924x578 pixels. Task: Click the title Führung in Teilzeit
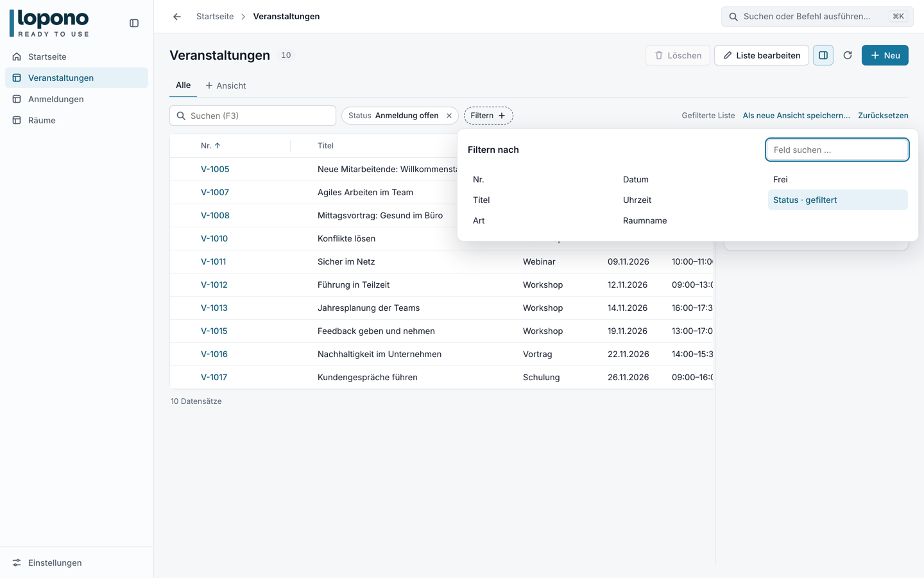(354, 285)
